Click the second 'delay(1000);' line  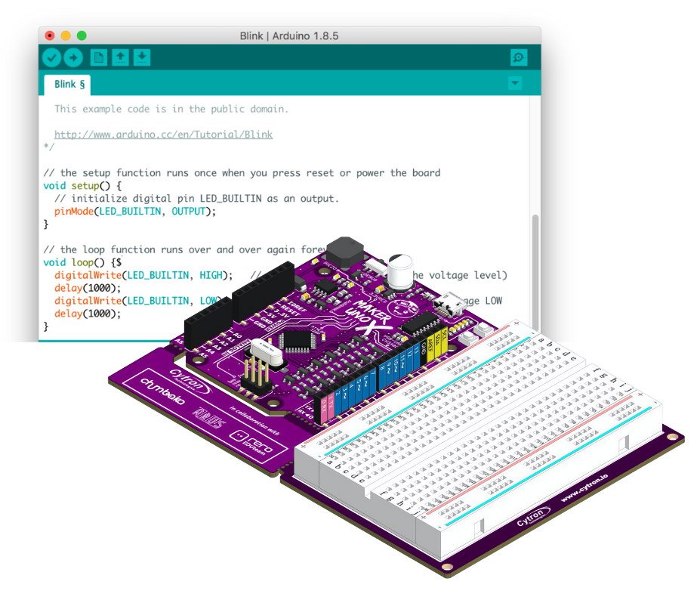pos(88,314)
